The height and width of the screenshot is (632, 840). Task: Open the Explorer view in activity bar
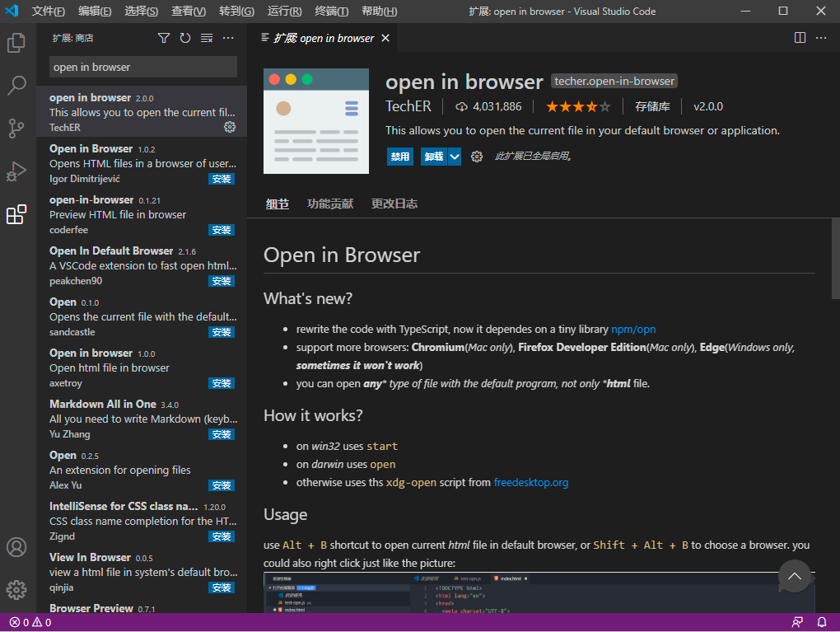16,42
